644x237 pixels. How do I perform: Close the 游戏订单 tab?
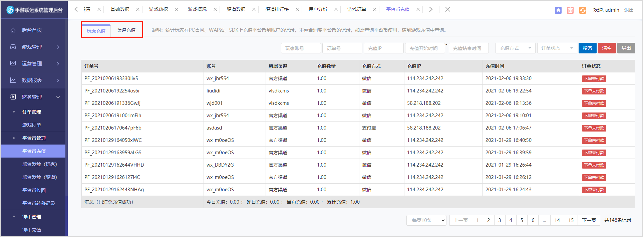click(x=375, y=9)
